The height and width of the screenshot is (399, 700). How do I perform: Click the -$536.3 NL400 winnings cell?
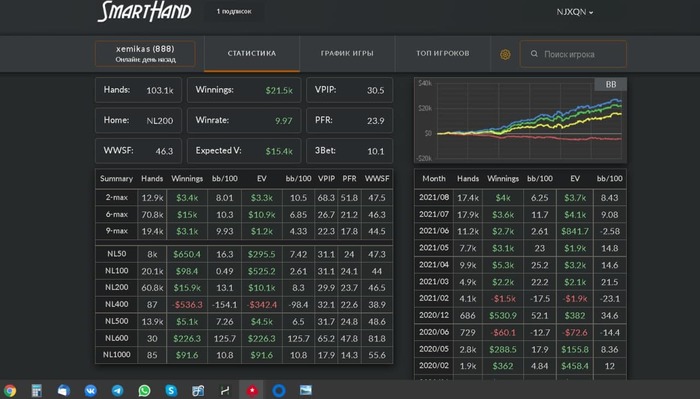coord(187,305)
